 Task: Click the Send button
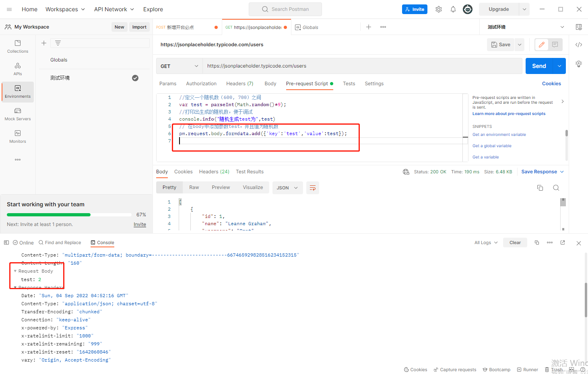pos(539,66)
